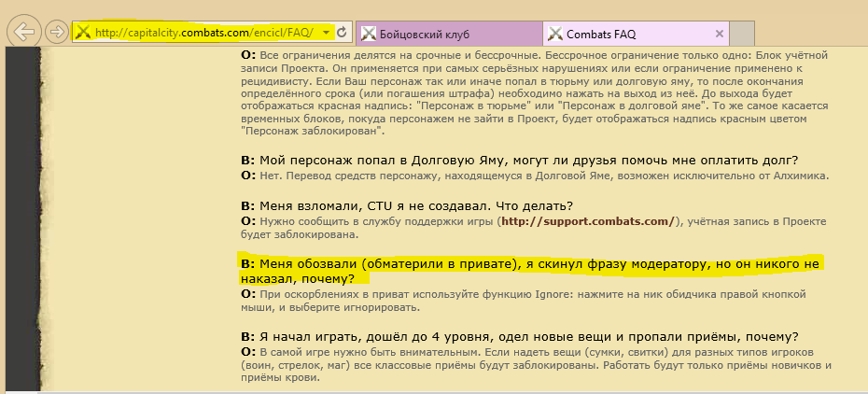
Task: Click the favicon on Бойцовский клуб tab
Action: click(x=369, y=35)
